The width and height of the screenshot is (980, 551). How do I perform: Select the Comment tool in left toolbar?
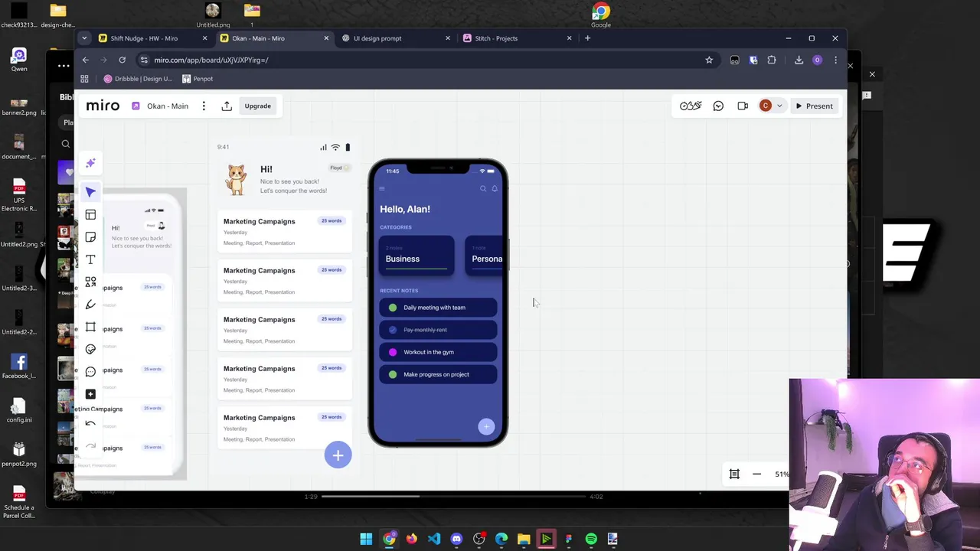90,372
